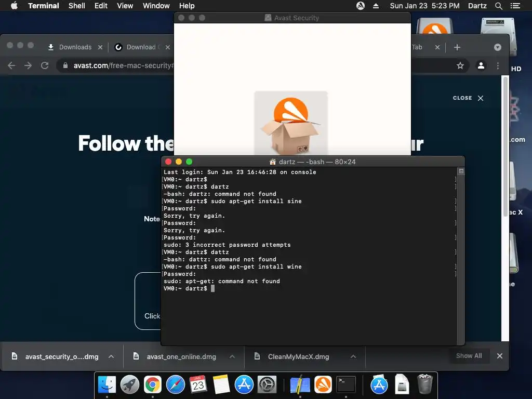532x399 pixels.
Task: Go back in the Chrome window
Action: coord(11,65)
